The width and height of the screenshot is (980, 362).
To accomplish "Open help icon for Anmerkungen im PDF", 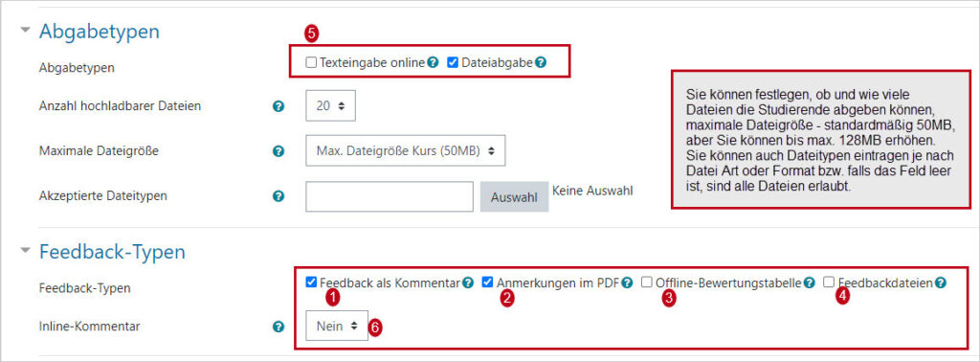I will [627, 283].
